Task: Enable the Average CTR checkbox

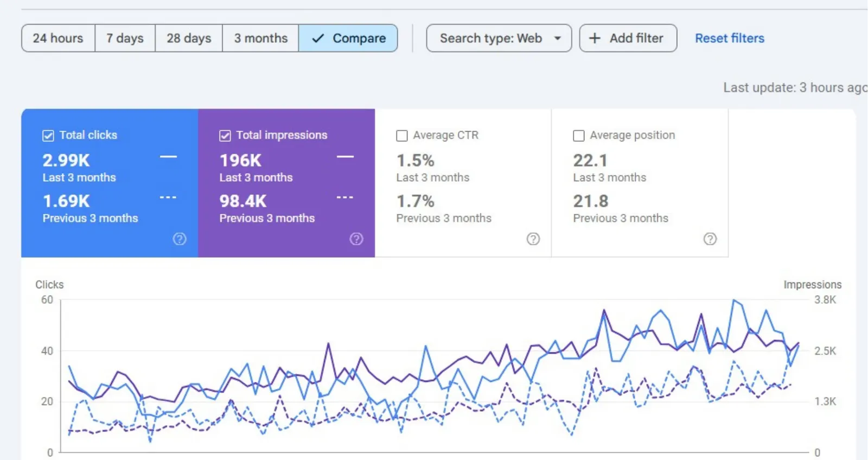Action: click(402, 136)
